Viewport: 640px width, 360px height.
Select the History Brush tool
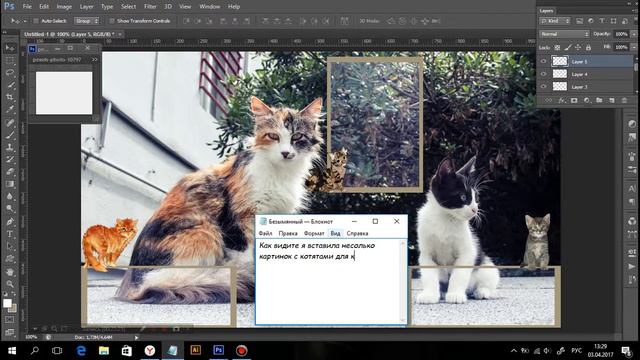tap(10, 160)
